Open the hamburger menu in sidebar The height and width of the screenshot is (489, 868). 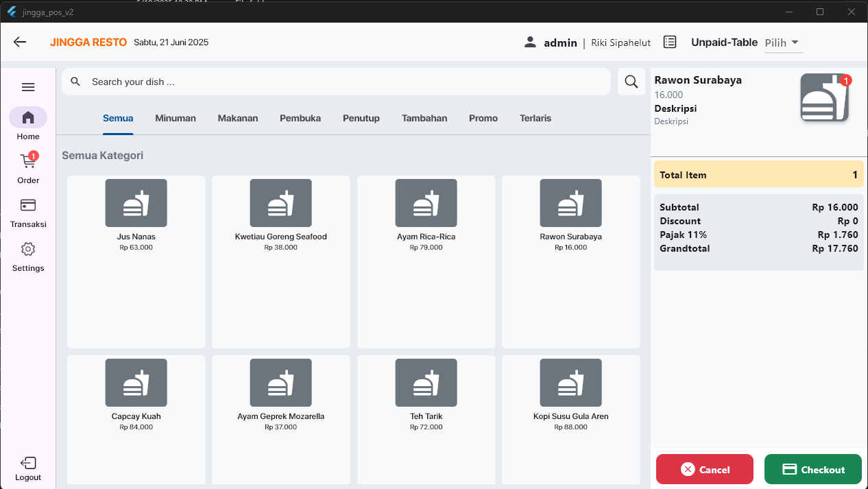tap(28, 87)
